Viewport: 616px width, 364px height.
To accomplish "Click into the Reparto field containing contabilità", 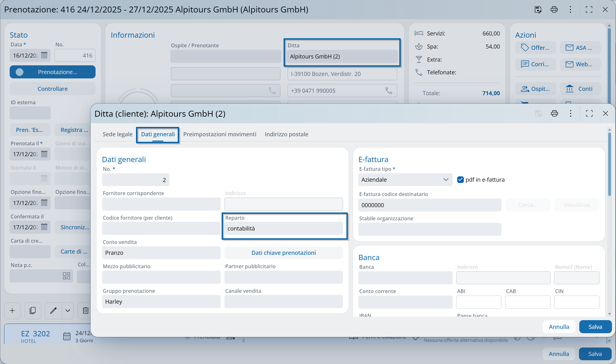I will [x=283, y=228].
